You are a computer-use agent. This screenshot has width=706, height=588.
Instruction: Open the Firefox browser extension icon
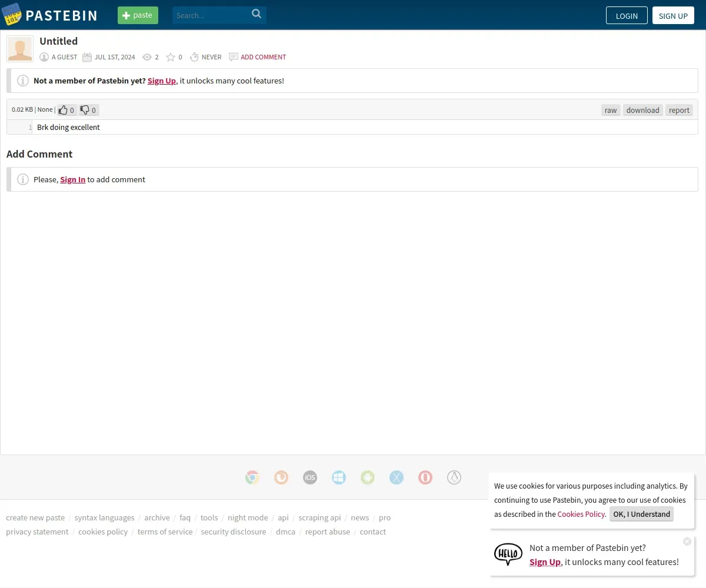(x=281, y=477)
